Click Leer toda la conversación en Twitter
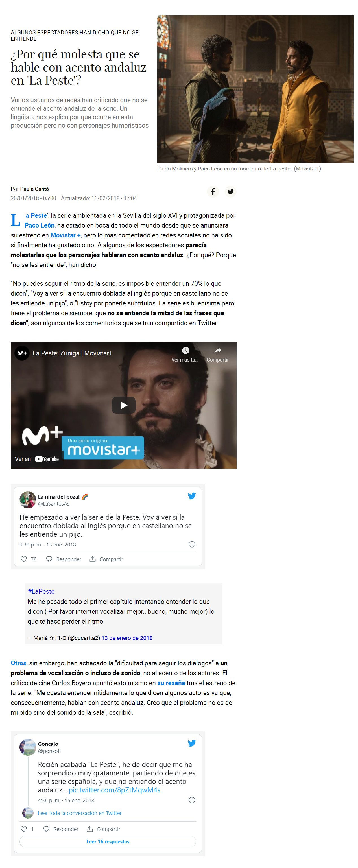 click(x=80, y=813)
